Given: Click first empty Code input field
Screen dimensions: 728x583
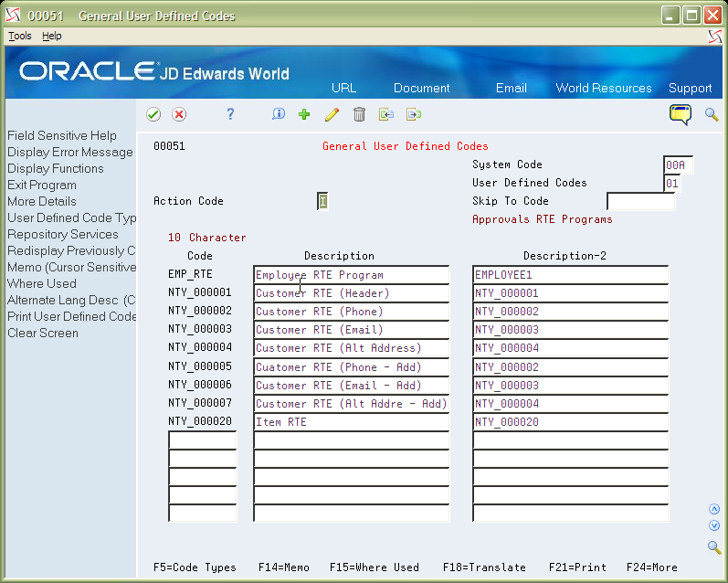Looking at the screenshot, I should pos(203,440).
